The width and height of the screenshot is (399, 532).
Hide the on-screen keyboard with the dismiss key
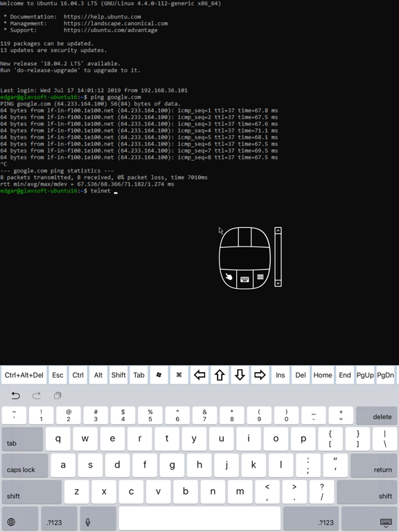point(386,522)
